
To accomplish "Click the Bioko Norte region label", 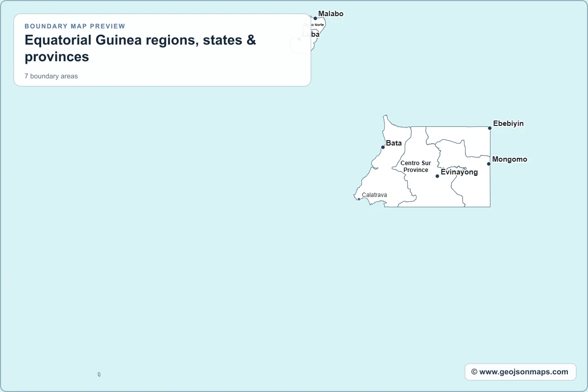I will (314, 24).
